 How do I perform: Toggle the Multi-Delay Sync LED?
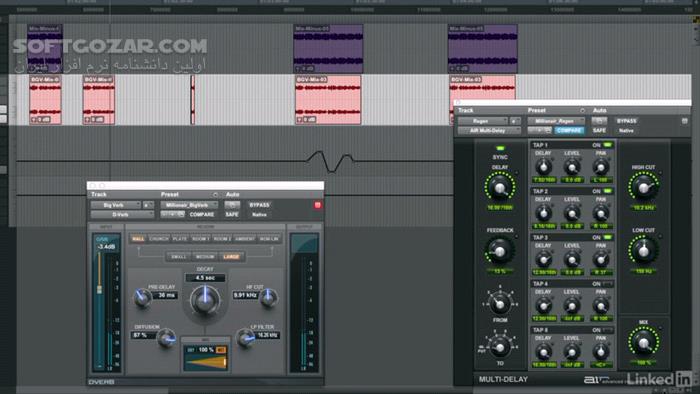500,148
